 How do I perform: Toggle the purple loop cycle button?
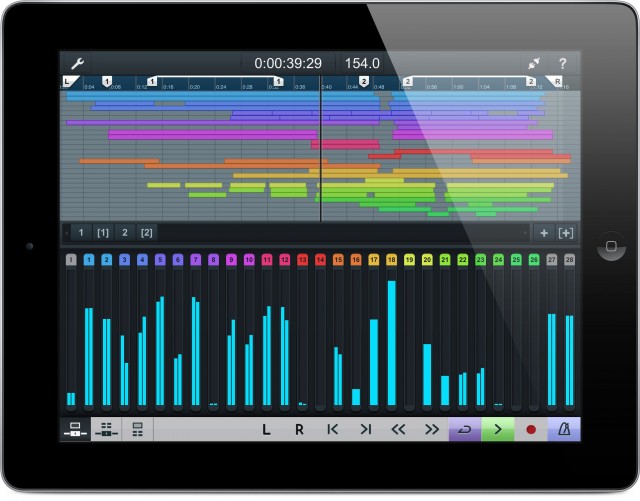[464, 430]
